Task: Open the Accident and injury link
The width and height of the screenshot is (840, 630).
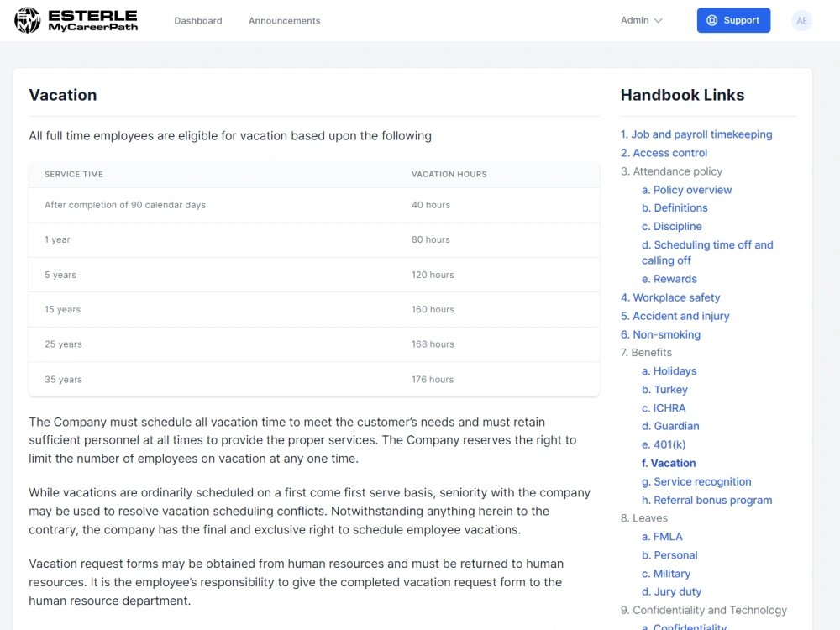Action: [x=675, y=316]
